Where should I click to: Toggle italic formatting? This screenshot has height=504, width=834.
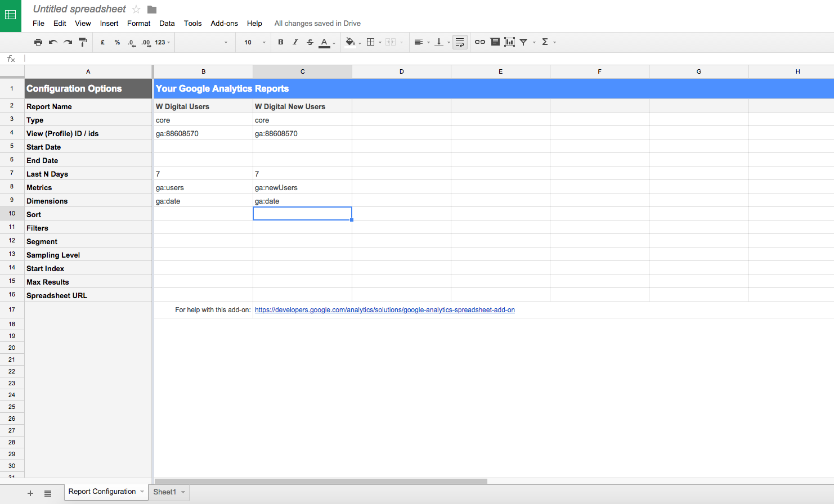(295, 42)
